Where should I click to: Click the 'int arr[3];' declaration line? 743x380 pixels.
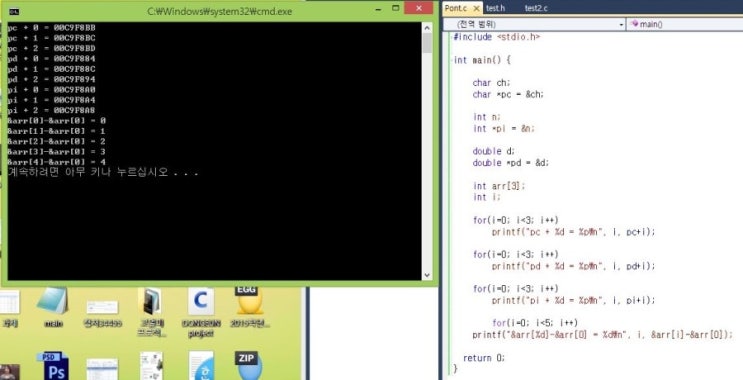click(x=499, y=186)
